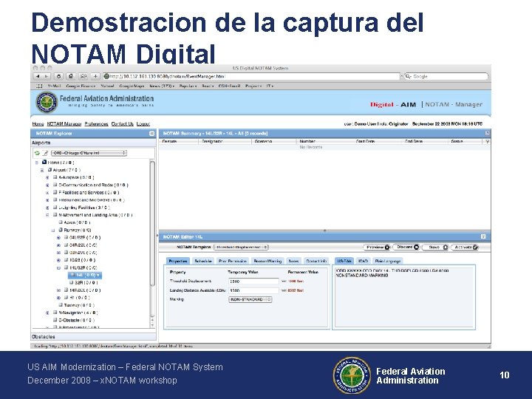Sort by the Number column header
Image resolution: width=532 pixels, height=399 pixels.
point(307,141)
